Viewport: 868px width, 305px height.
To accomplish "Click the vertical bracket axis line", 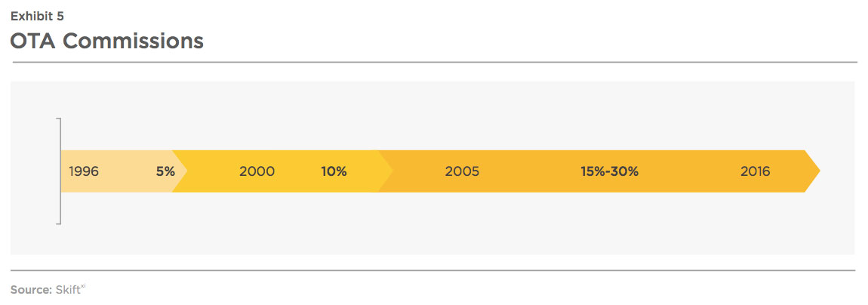I will [59, 171].
